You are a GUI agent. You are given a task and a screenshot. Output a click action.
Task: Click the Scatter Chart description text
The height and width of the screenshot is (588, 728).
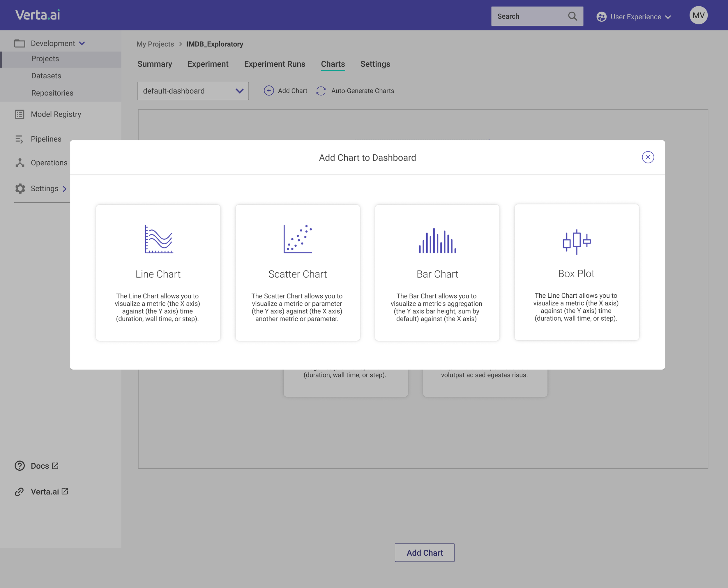297,308
